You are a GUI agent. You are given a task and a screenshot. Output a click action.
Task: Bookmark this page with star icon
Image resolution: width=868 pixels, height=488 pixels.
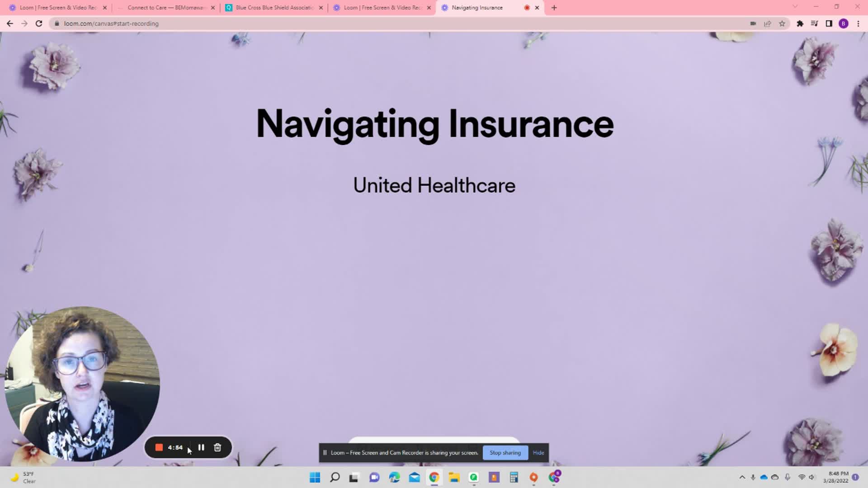pos(782,23)
